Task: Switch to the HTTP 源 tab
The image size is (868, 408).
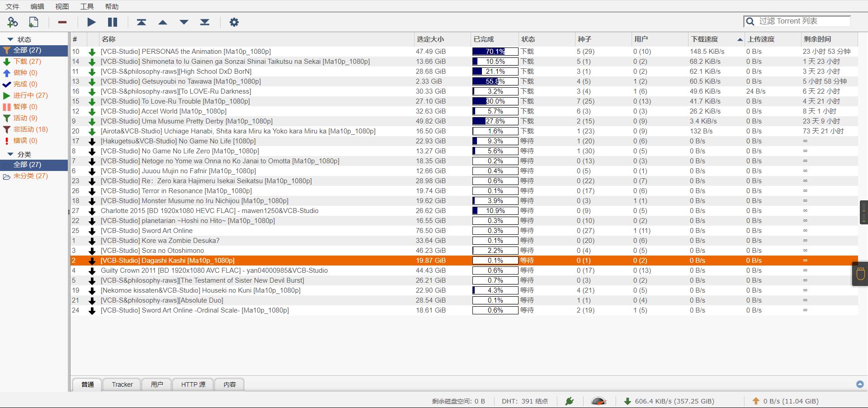Action: pyautogui.click(x=193, y=384)
